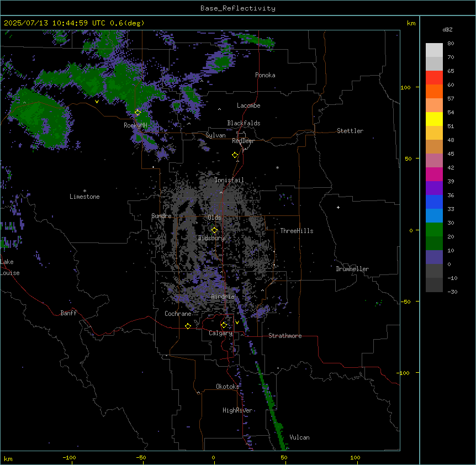Click the Innisfail town label

229,180
